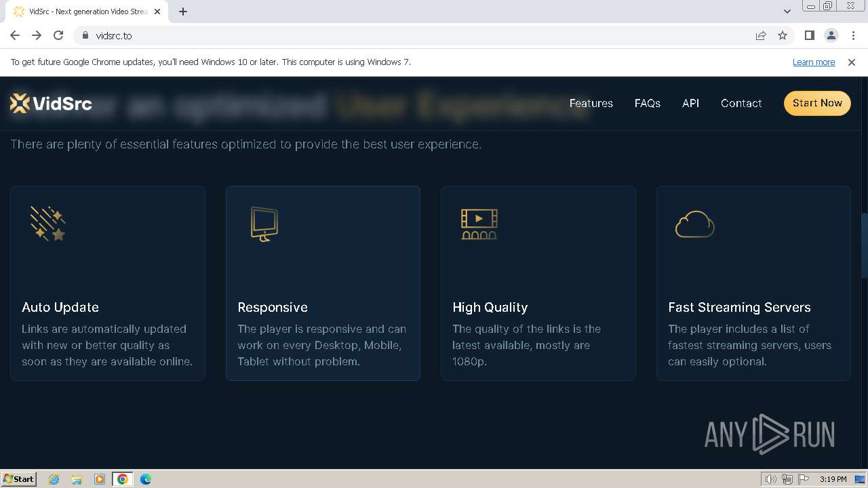Close the VidSrc browser tab
This screenshot has height=488, width=868.
(x=157, y=12)
